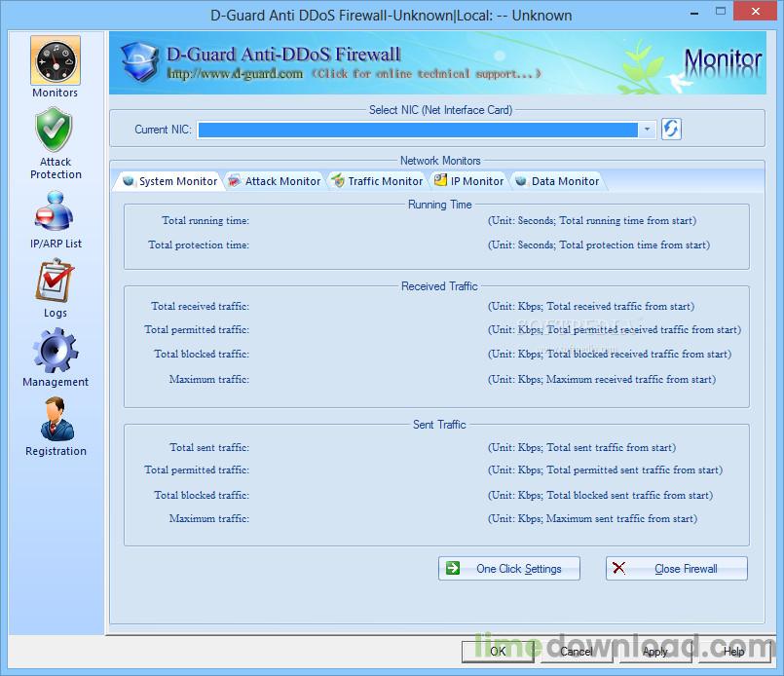Click the Management sidebar label
This screenshot has width=784, height=676.
point(56,382)
